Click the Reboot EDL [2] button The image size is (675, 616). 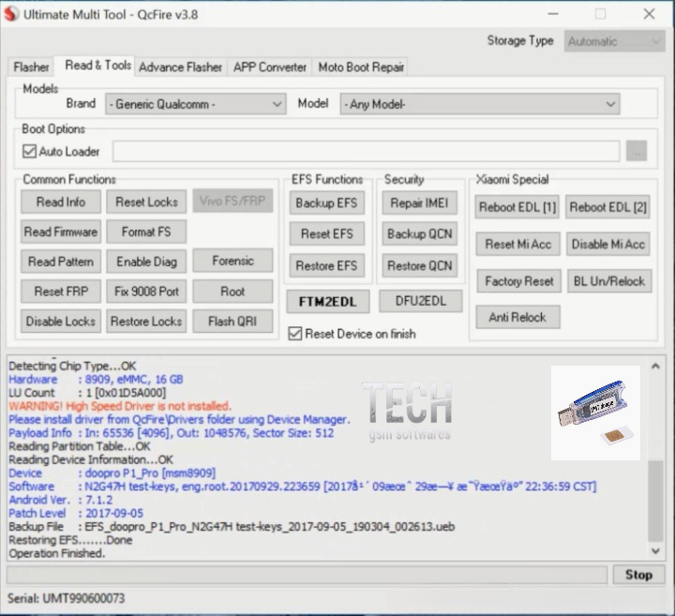(x=607, y=207)
